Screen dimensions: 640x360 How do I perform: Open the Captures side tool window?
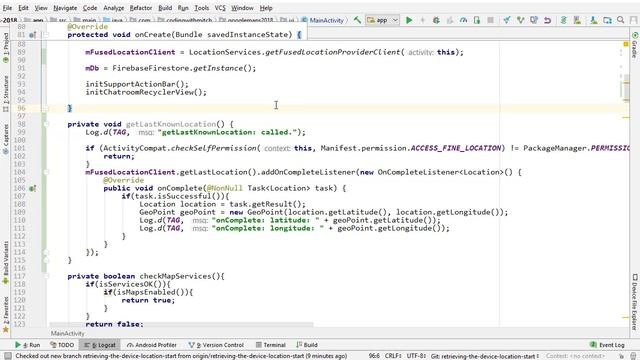click(6, 139)
